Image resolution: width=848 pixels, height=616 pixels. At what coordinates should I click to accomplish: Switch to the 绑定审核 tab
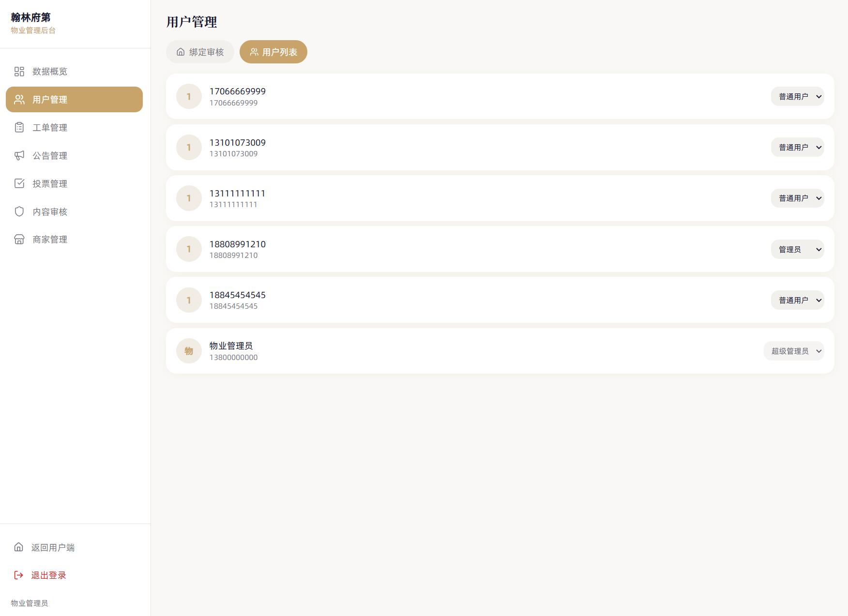pos(200,52)
